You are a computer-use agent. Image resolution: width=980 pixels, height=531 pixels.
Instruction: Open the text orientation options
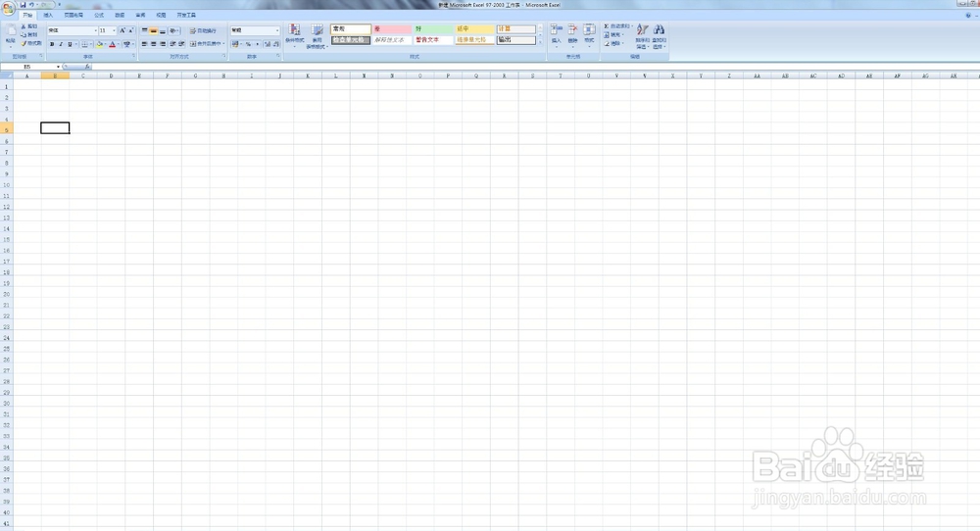174,30
